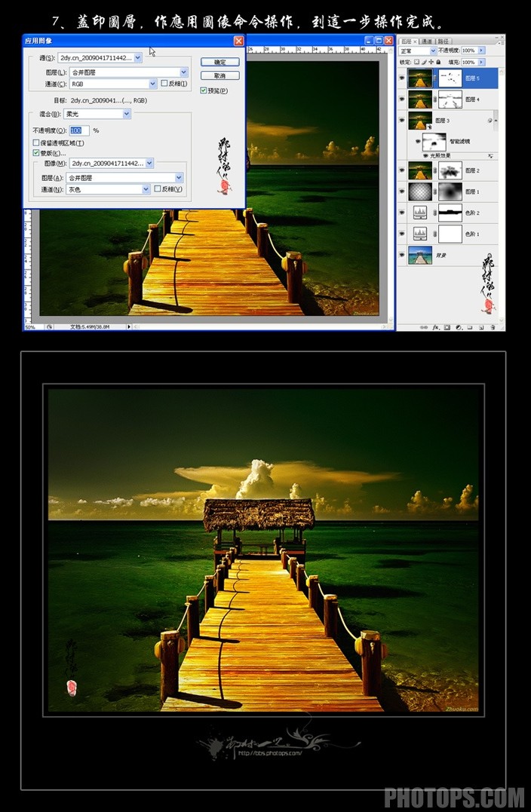Viewport: 531px width, 812px height.
Task: Close the 应用图像 dialog
Action: tap(238, 41)
